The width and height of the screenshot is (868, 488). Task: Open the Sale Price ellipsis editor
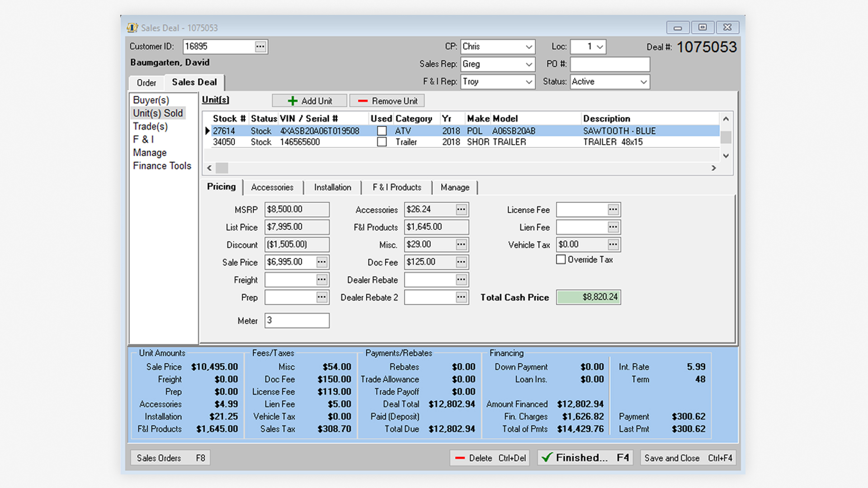tap(321, 262)
